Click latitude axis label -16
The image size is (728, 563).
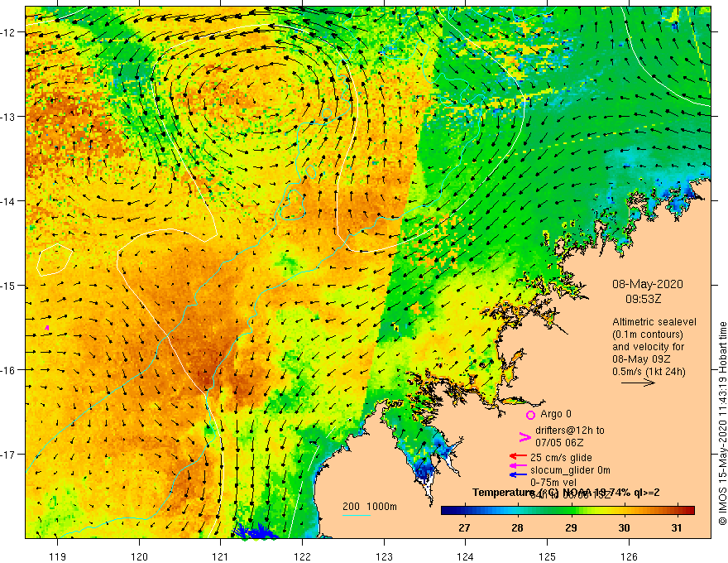point(7,370)
